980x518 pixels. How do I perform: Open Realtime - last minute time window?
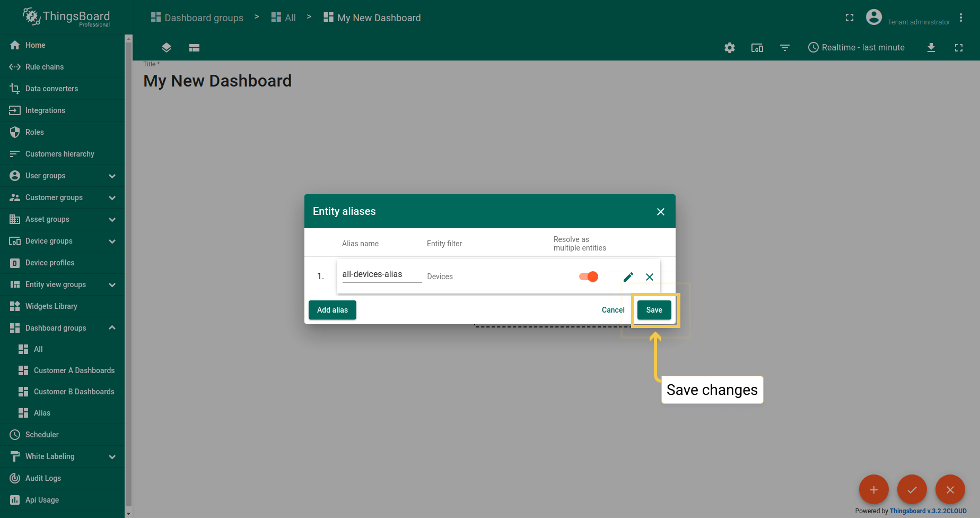pyautogui.click(x=856, y=48)
